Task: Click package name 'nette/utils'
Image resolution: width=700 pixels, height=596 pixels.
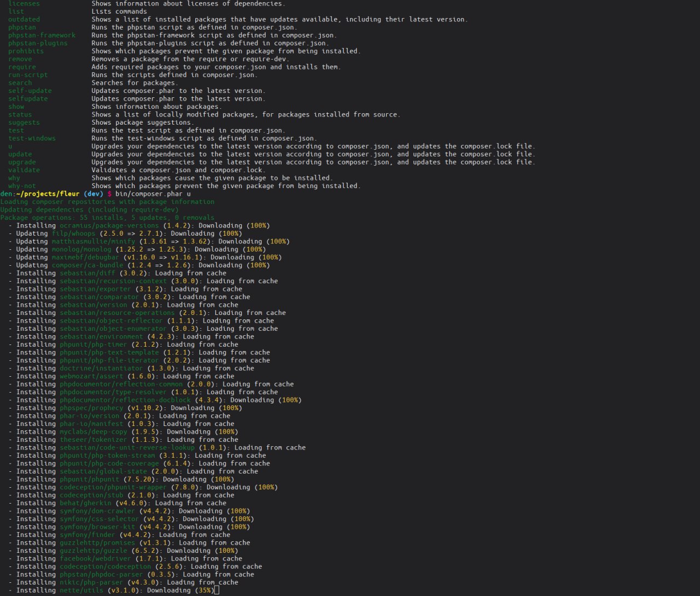Action: click(81, 591)
